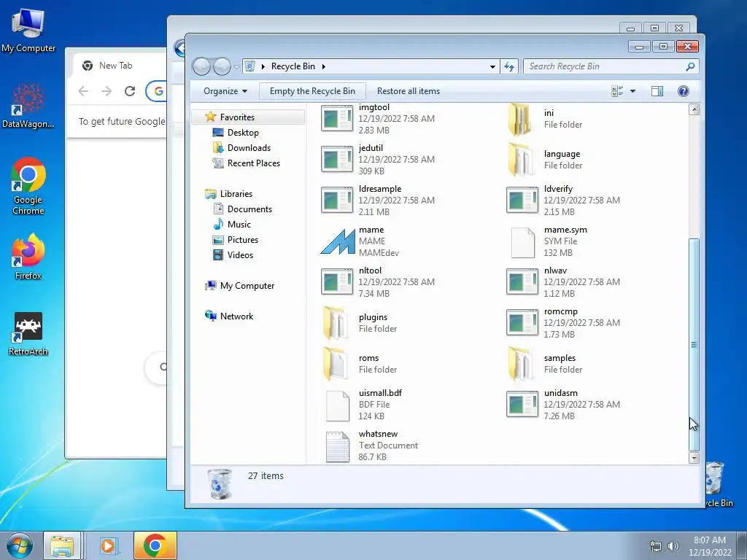Open Google Chrome desktop shortcut
This screenshot has height=560, width=747.
point(28,187)
